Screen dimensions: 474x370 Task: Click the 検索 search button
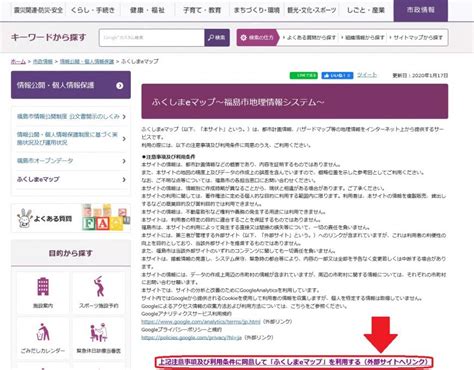click(217, 38)
